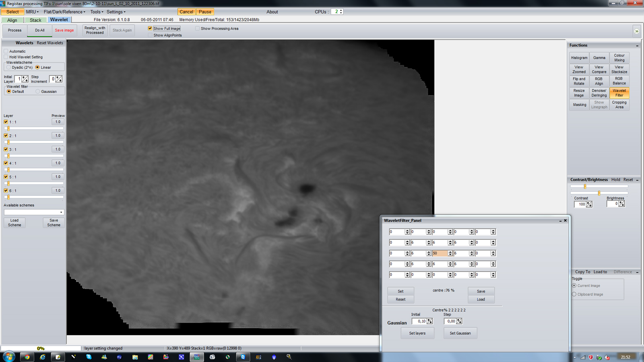Minimize the WaveletFilter_Panel window

560,220
